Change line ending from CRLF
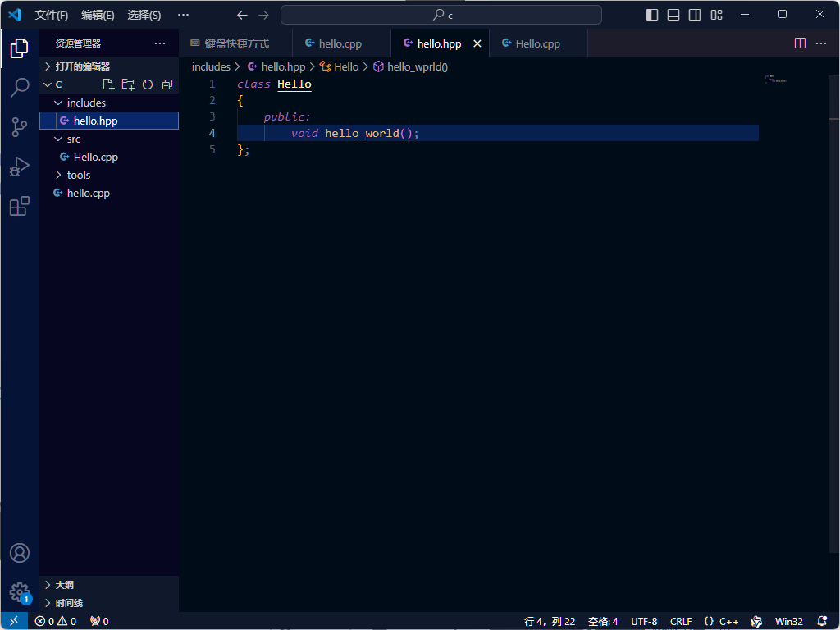Viewport: 840px width, 630px height. 681,621
